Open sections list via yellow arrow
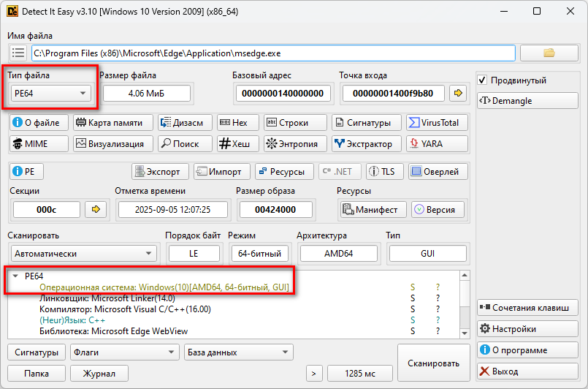Image resolution: width=588 pixels, height=389 pixels. 96,209
